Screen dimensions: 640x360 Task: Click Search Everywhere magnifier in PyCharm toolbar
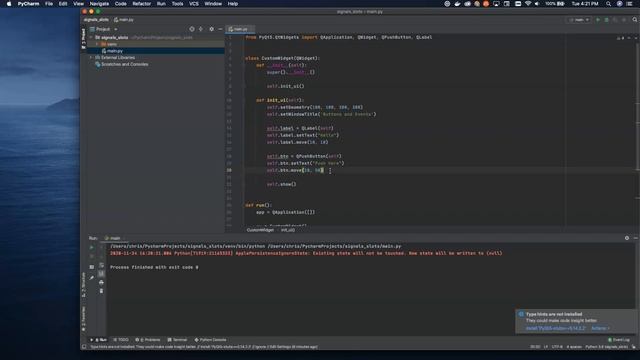(635, 20)
